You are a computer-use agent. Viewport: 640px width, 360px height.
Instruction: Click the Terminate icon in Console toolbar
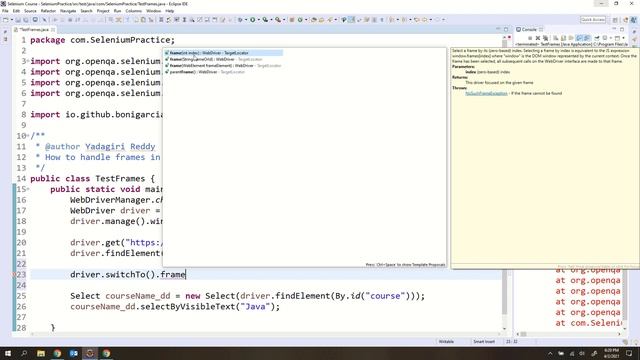point(530,38)
